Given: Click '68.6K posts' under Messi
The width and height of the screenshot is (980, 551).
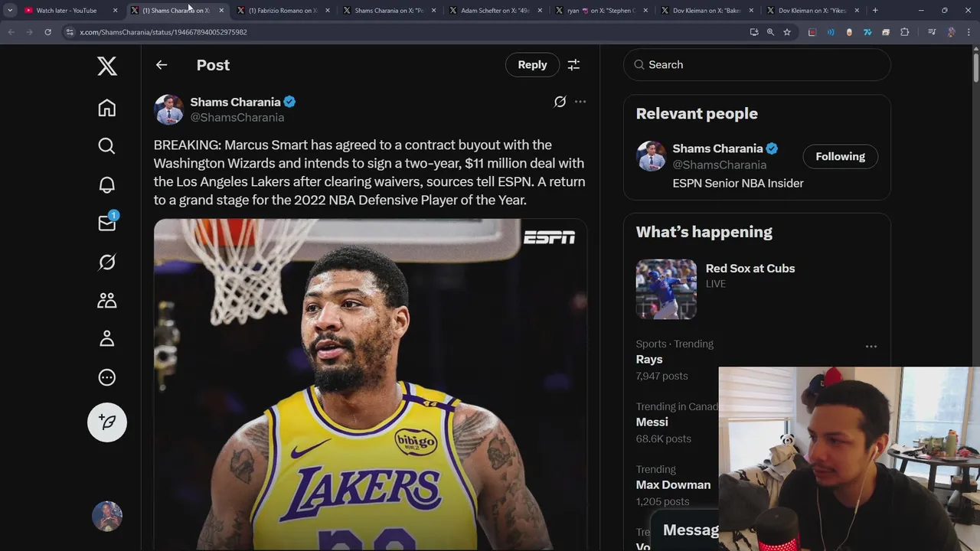Looking at the screenshot, I should tap(664, 439).
